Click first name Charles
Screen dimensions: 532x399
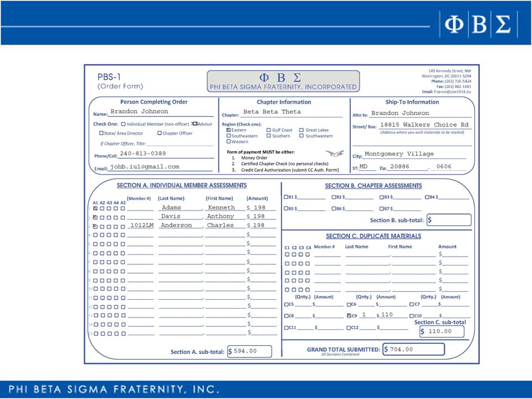pos(220,226)
